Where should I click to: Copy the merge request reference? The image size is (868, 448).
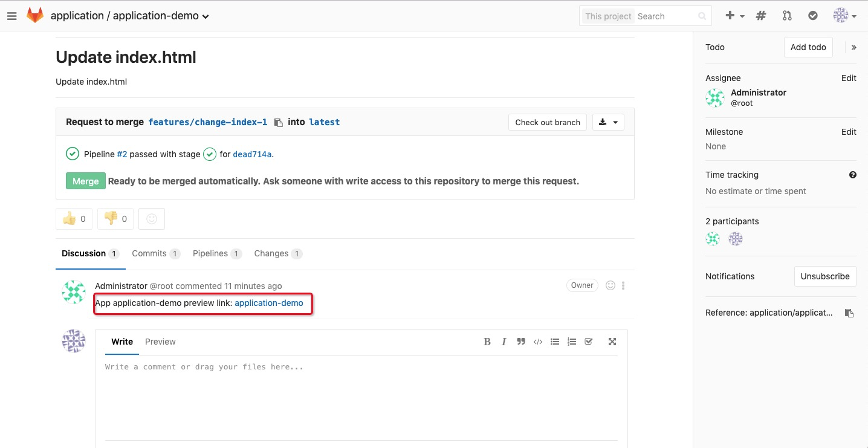(x=849, y=313)
